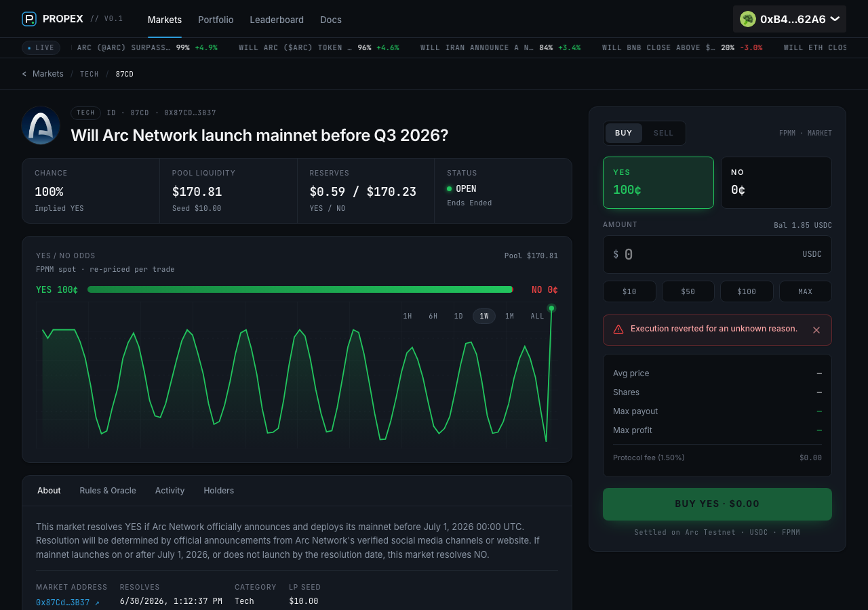Open the Leaderboard page
The image size is (868, 610).
point(277,20)
